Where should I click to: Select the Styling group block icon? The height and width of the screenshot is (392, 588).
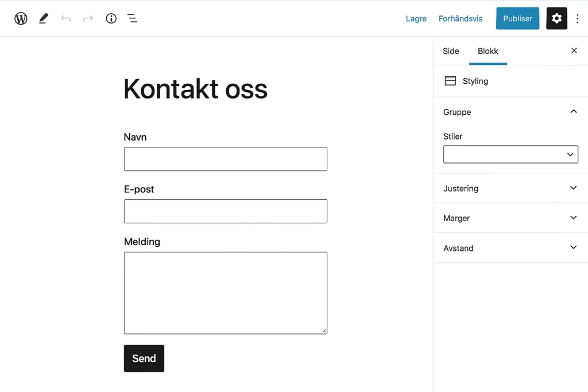tap(450, 80)
